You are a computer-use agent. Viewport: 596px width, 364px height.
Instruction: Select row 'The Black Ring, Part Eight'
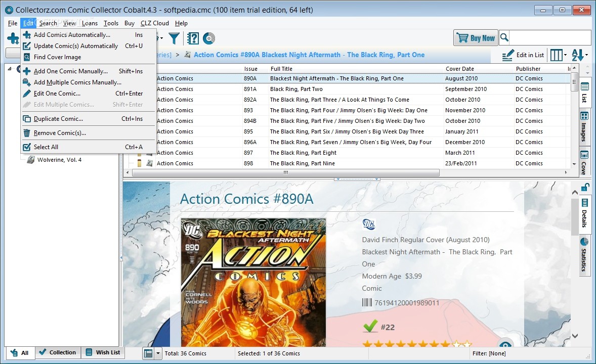click(347, 153)
